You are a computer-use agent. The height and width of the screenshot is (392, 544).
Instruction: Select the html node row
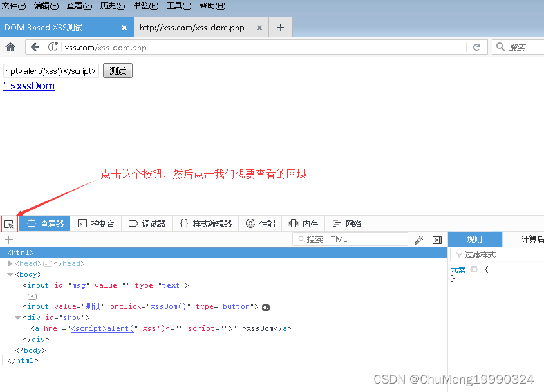click(223, 252)
